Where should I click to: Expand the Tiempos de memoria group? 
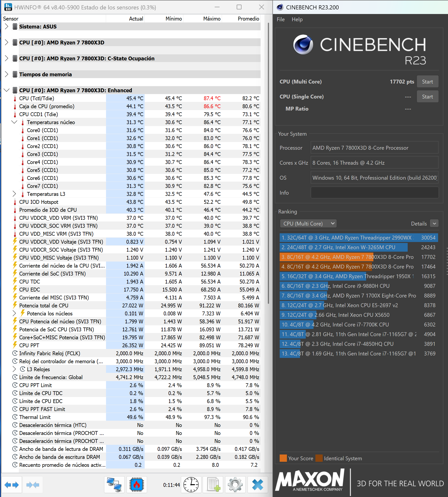pos(7,74)
